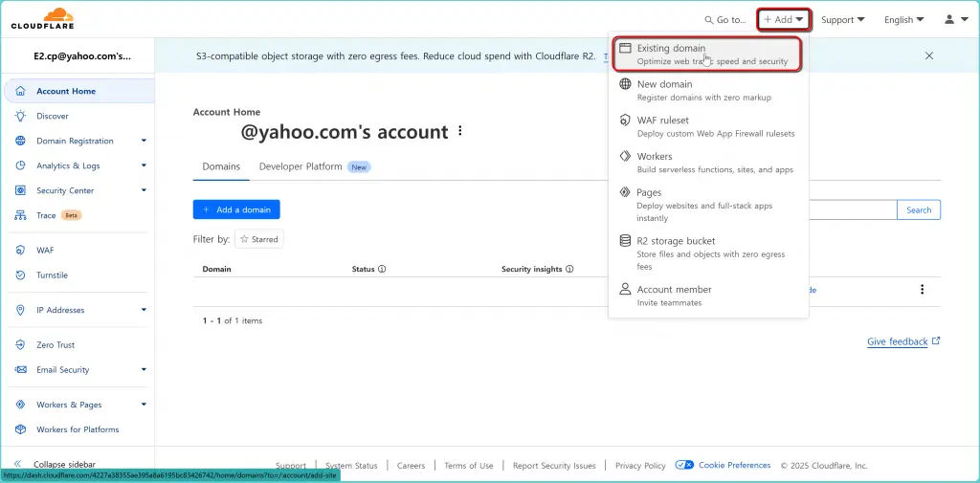
Task: Click the domain search input field
Action: (x=853, y=210)
